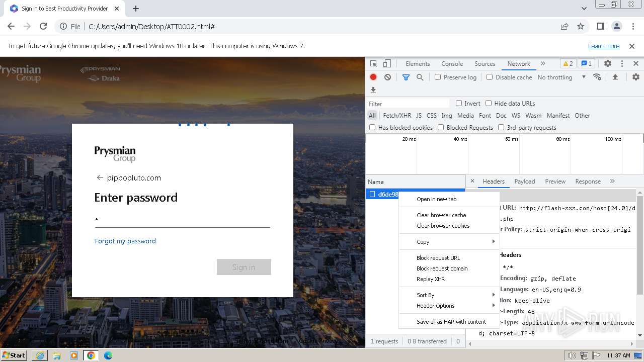The image size is (644, 362).
Task: Enable Preserve log checkbox
Action: 438,77
